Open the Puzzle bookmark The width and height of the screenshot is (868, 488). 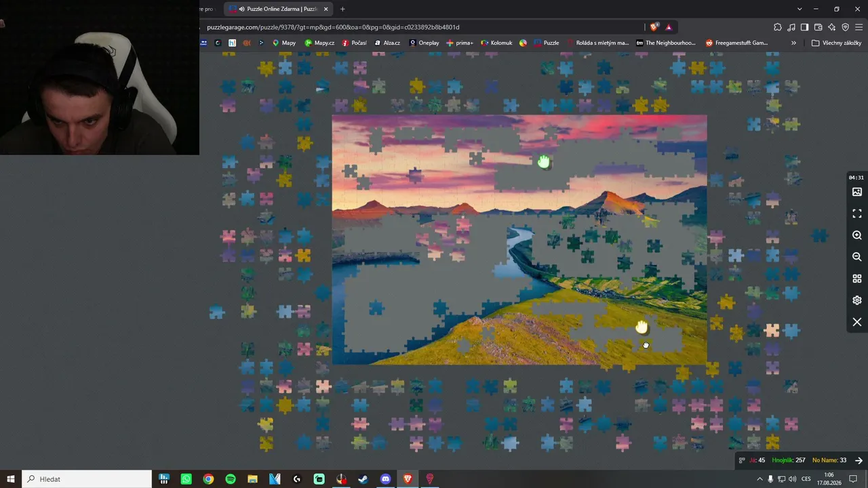(x=547, y=43)
